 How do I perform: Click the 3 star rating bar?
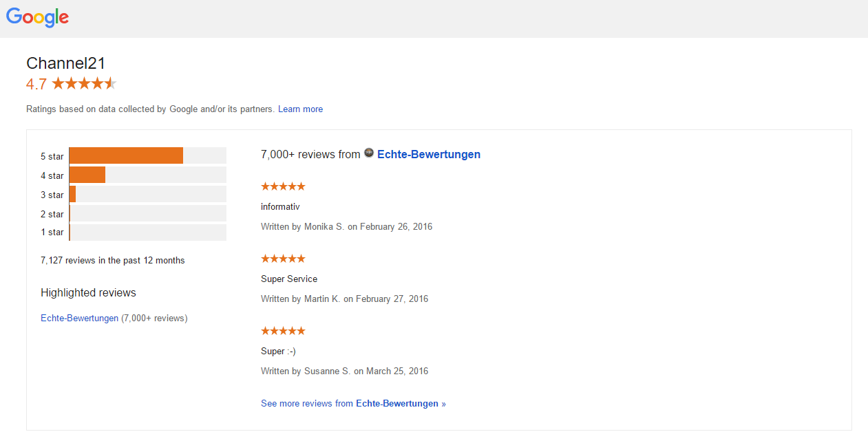(x=147, y=194)
